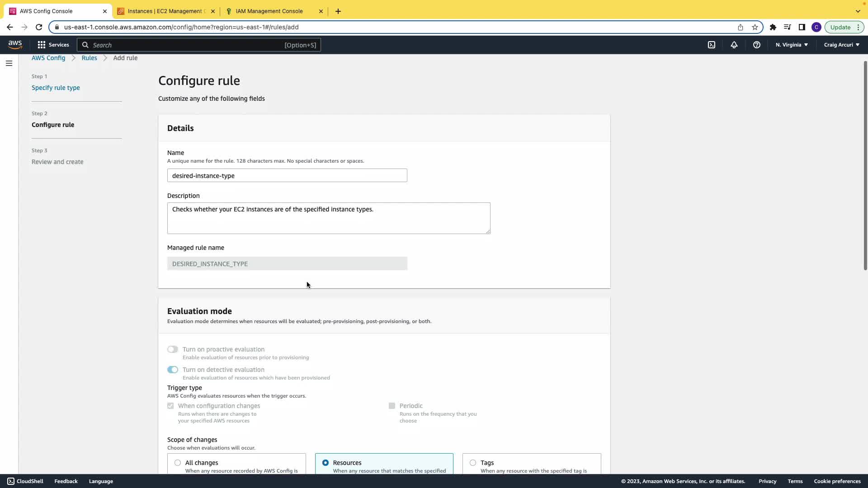Open the help question mark icon
Viewport: 868px width, 488px height.
coord(757,45)
